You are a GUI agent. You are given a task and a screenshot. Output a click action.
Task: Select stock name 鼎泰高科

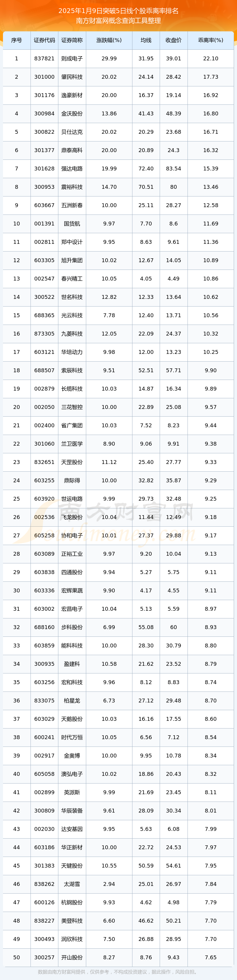[72, 150]
